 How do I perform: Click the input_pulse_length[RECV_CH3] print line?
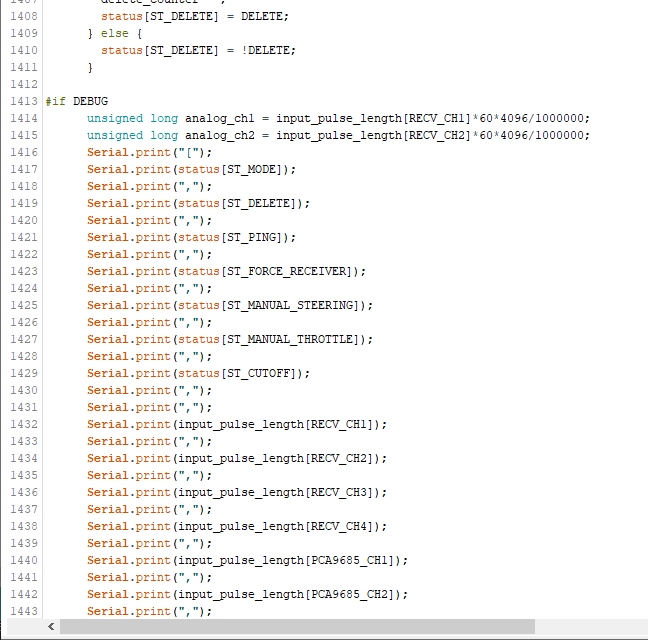point(237,492)
